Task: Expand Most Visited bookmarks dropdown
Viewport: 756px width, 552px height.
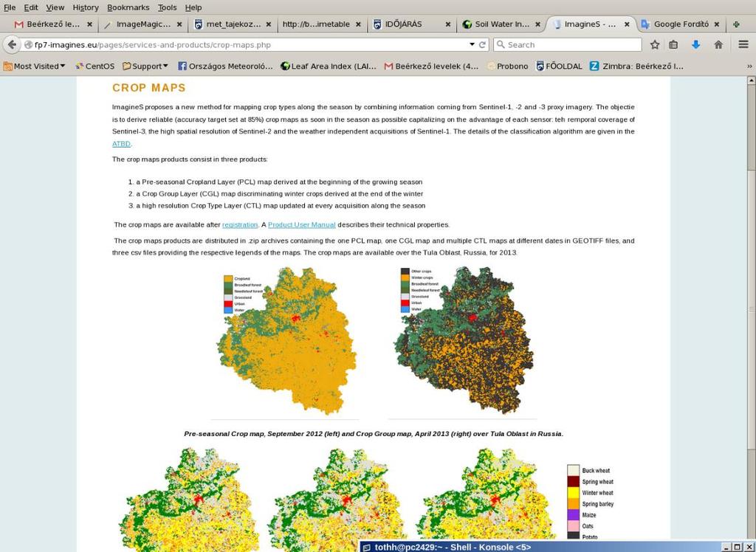Action: tap(34, 66)
